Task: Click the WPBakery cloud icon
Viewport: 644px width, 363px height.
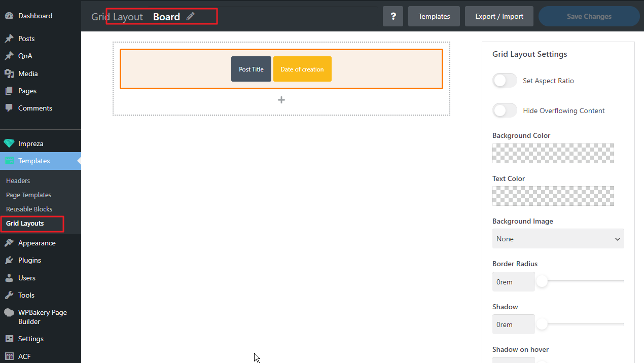Action: coord(9,312)
